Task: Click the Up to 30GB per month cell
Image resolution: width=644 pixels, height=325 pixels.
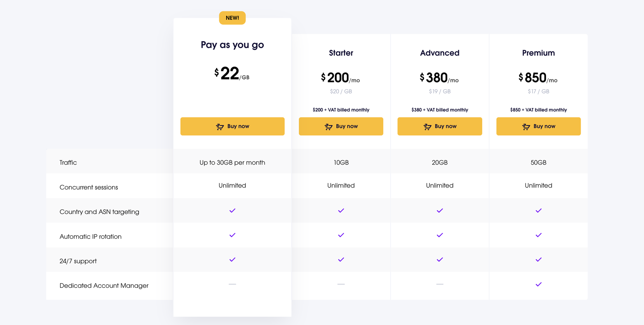Action: click(x=232, y=163)
